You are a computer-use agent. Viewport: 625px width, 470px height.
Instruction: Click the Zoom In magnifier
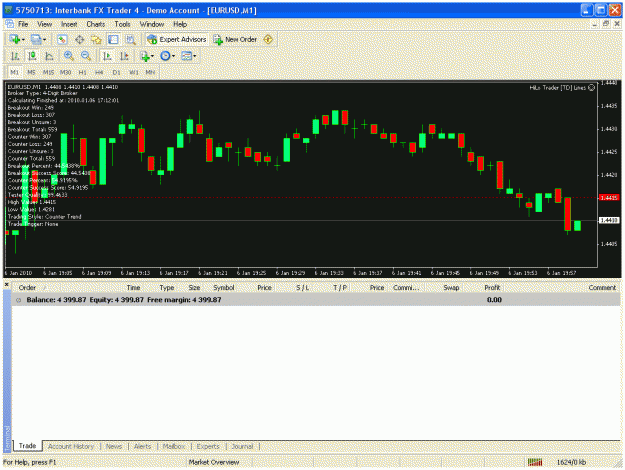tap(69, 56)
